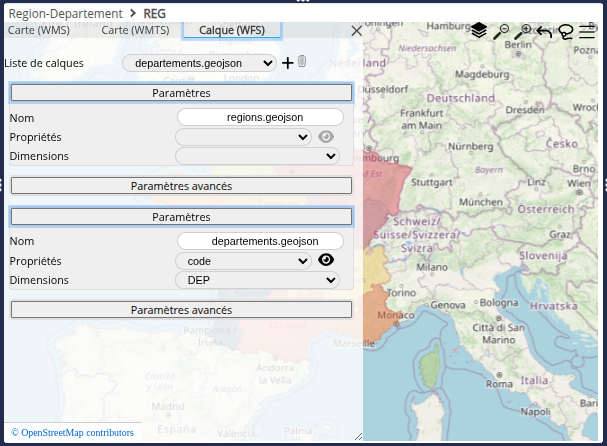
Task: Add a new layer with plus icon
Action: tap(288, 63)
